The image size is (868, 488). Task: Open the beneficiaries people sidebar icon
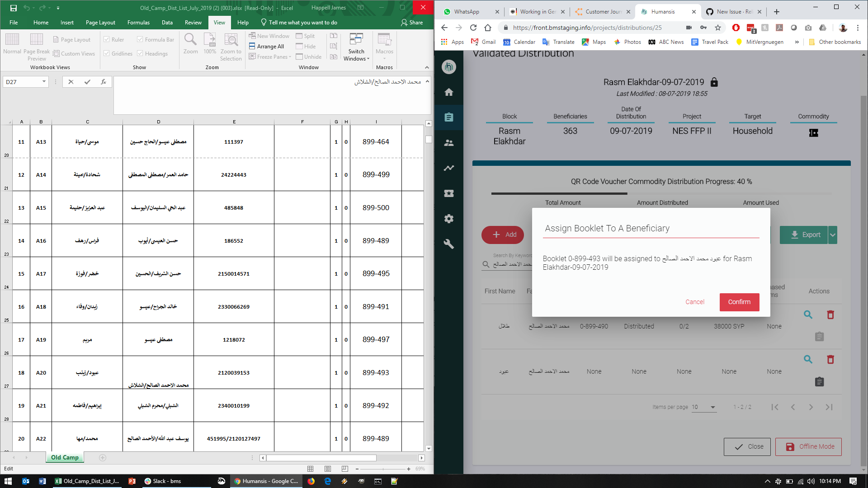point(448,143)
